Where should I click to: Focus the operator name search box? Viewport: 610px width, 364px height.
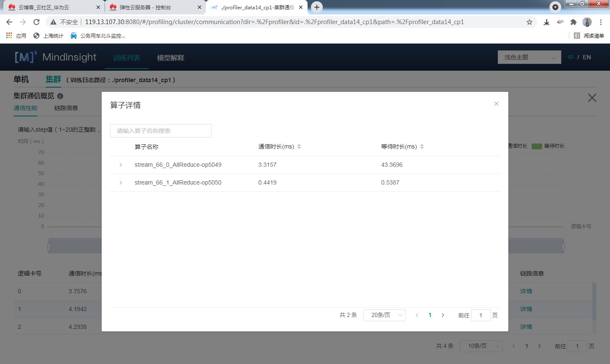161,131
